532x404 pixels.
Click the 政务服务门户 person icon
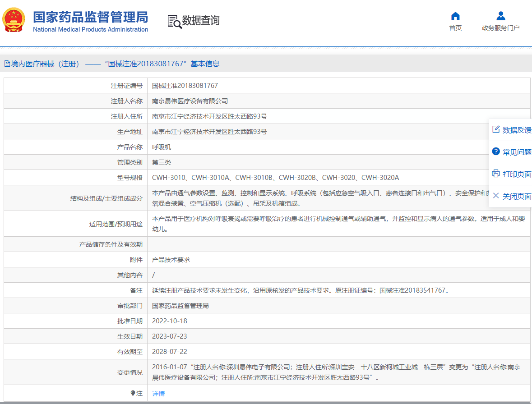pos(501,16)
